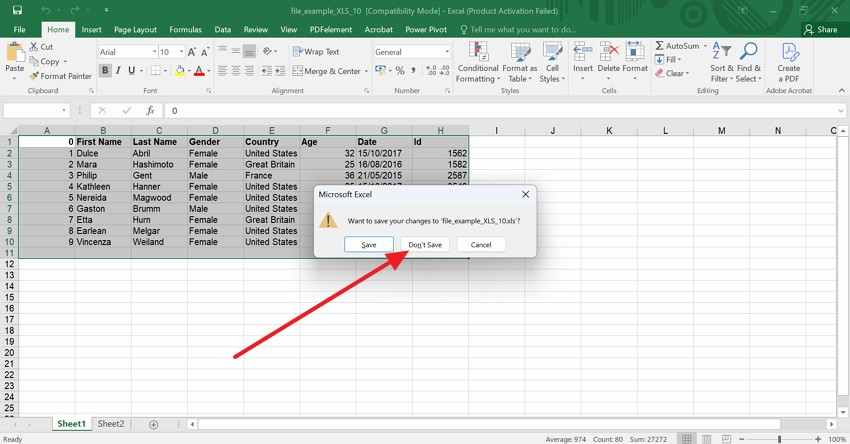Align text right
The width and height of the screenshot is (850, 444).
pyautogui.click(x=249, y=70)
